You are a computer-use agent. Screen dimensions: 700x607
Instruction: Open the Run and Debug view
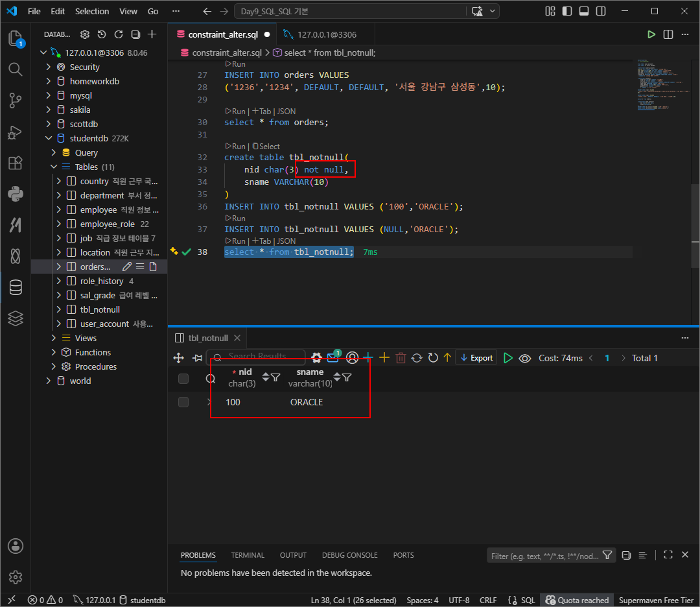[15, 132]
